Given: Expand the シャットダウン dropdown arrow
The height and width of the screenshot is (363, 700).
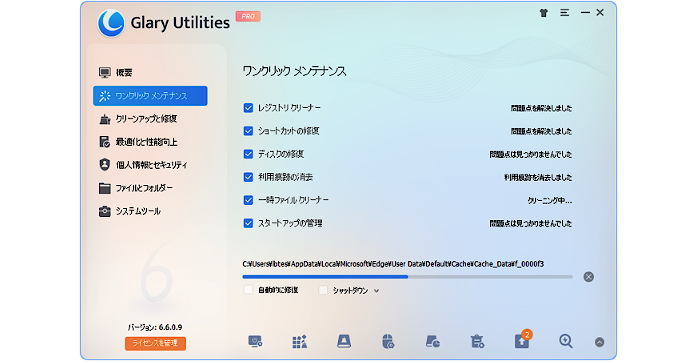Looking at the screenshot, I should pyautogui.click(x=376, y=291).
